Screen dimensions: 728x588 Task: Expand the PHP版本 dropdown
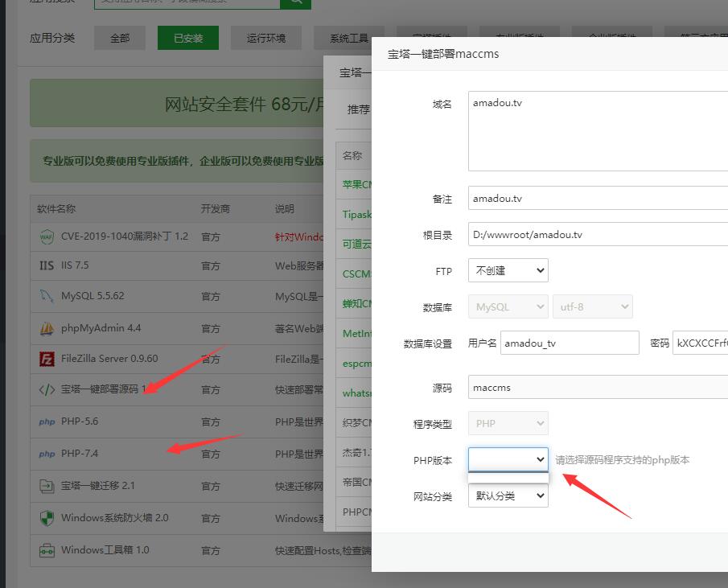point(508,459)
